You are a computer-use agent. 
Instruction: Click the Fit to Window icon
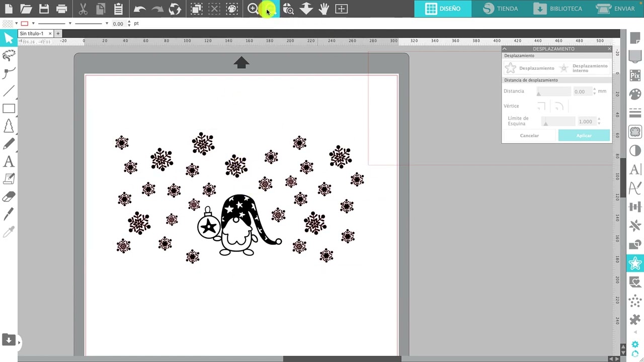click(341, 9)
